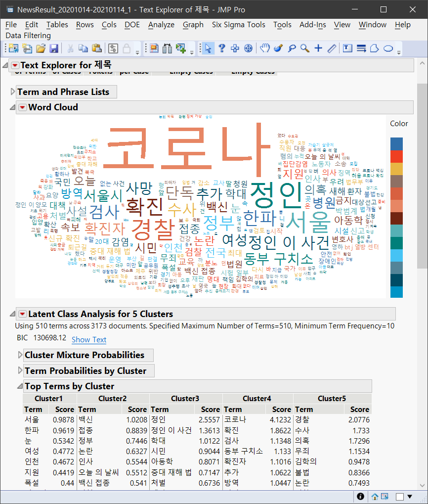The height and width of the screenshot is (504, 428).
Task: Select the Polygon shape tool
Action: [375, 48]
